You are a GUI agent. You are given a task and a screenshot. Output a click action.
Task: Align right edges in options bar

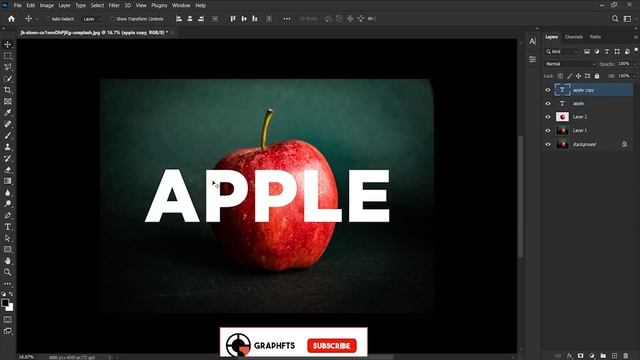tap(201, 19)
